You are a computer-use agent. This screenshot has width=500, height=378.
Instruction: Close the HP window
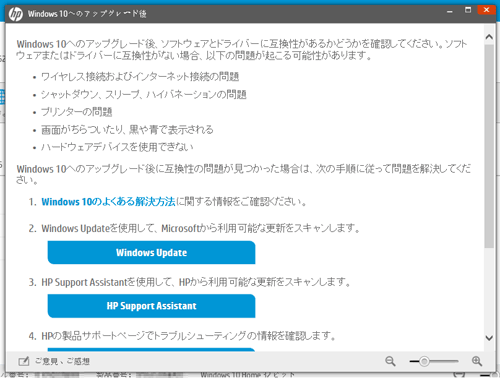[486, 10]
